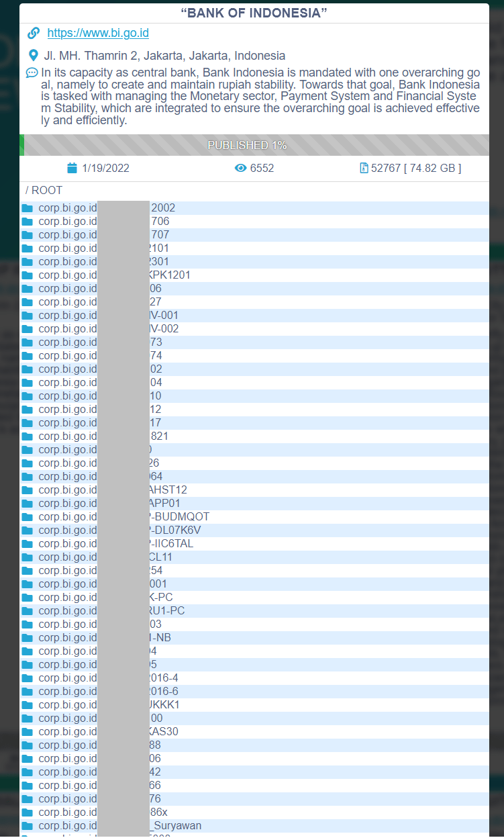Click the chain link icon beside URL
The image size is (504, 838).
pos(34,33)
